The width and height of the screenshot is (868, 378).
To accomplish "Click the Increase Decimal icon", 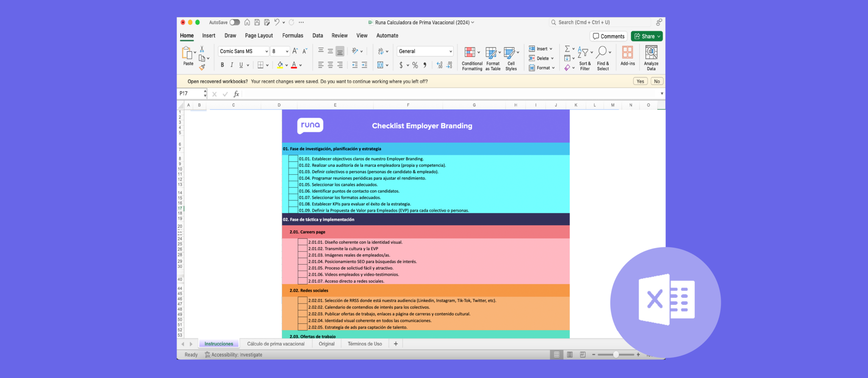I will 440,65.
